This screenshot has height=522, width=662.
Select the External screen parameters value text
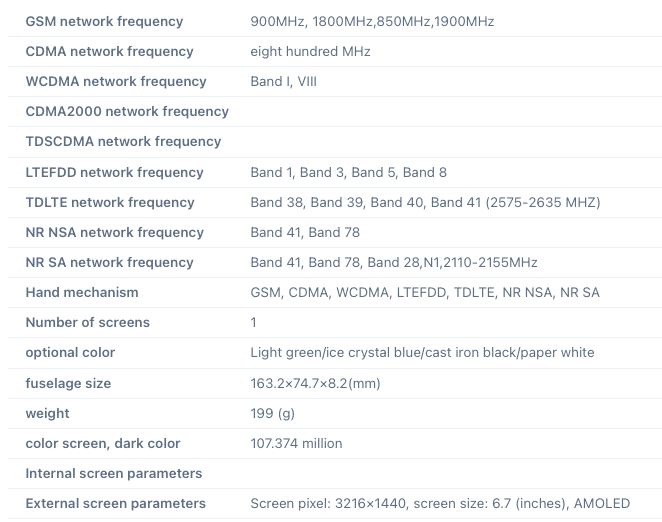440,503
